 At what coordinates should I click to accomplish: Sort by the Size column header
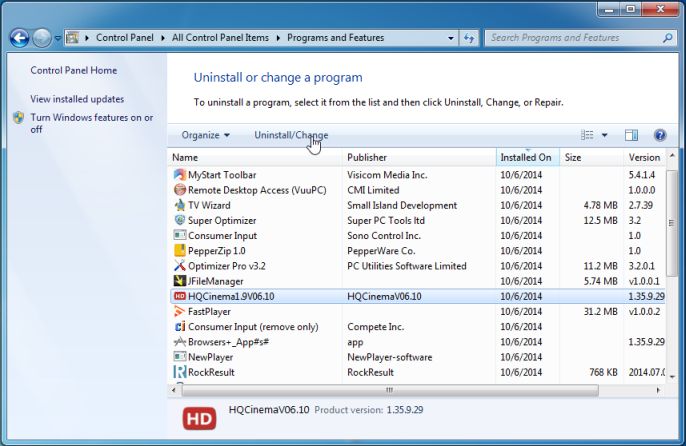(x=592, y=158)
